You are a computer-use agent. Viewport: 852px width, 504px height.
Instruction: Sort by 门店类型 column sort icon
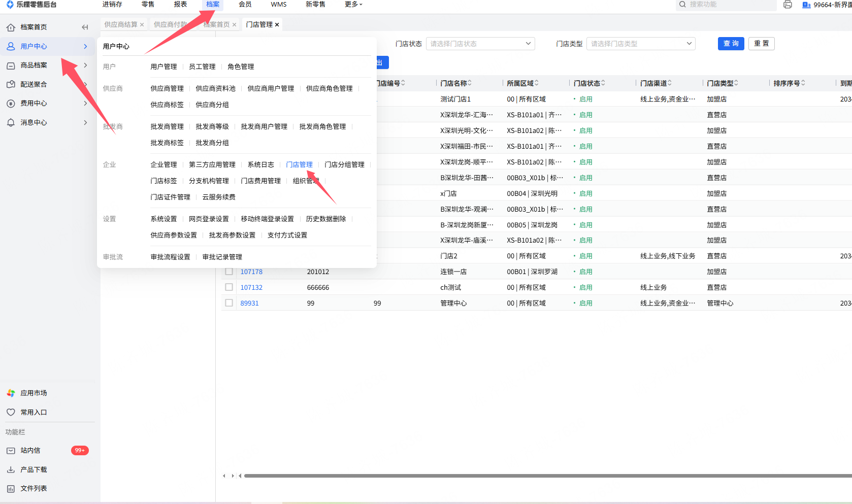coord(736,83)
